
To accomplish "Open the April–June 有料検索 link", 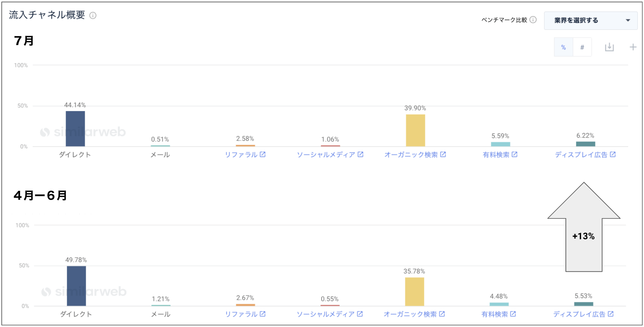I will click(x=494, y=314).
